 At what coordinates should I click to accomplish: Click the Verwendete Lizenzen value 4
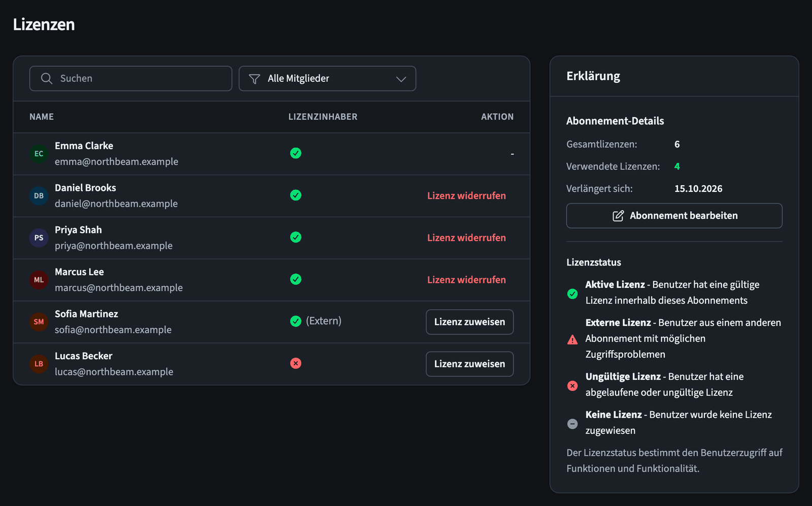pyautogui.click(x=677, y=166)
